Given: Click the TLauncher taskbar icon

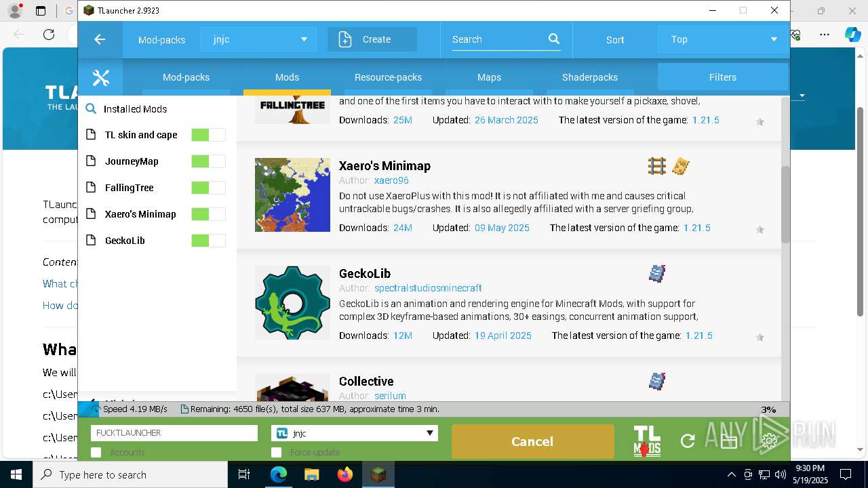Looking at the screenshot, I should pos(378,474).
